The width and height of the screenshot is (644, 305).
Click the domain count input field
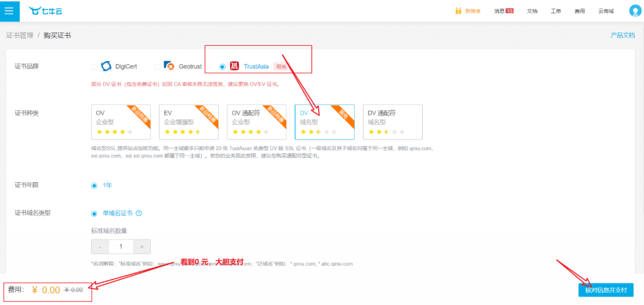pos(121,247)
